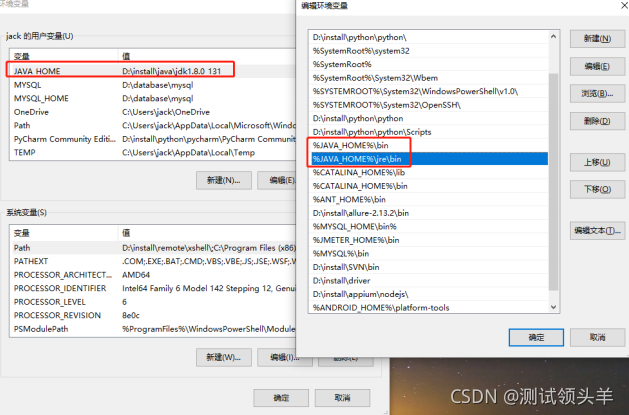This screenshot has width=629, height=415.
Task: Select D:\install\python\python\Scripts entry
Action: [430, 132]
